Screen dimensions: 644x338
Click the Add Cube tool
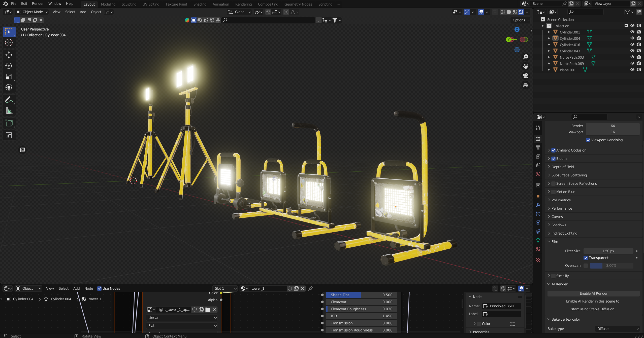point(9,123)
